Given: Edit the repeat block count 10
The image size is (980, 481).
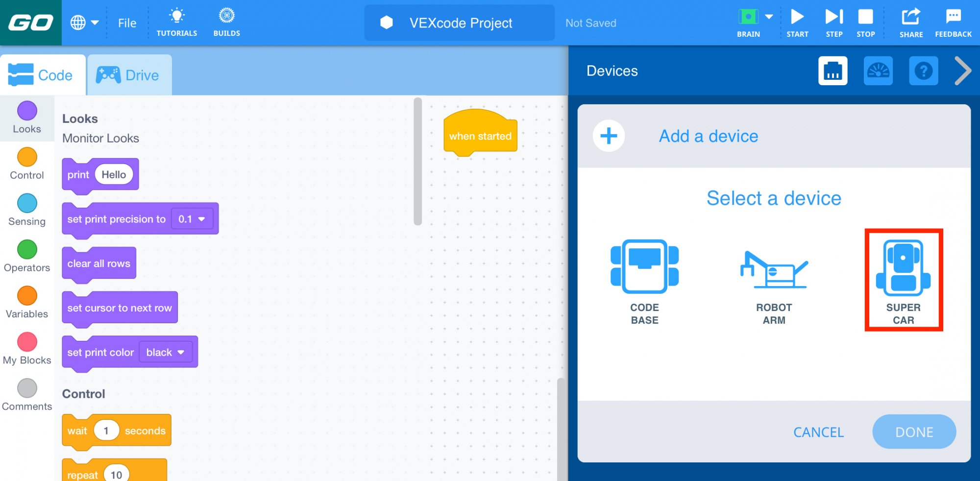Looking at the screenshot, I should [x=116, y=474].
